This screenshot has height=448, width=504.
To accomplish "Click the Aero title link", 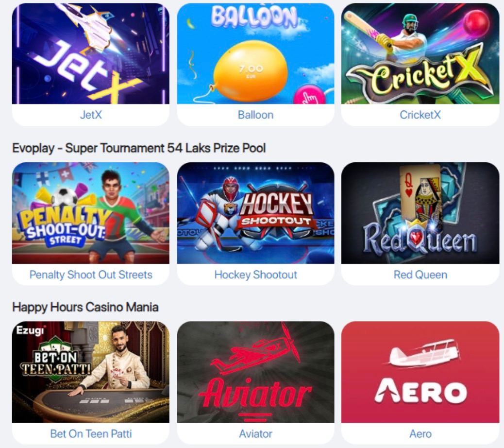I will [x=420, y=434].
